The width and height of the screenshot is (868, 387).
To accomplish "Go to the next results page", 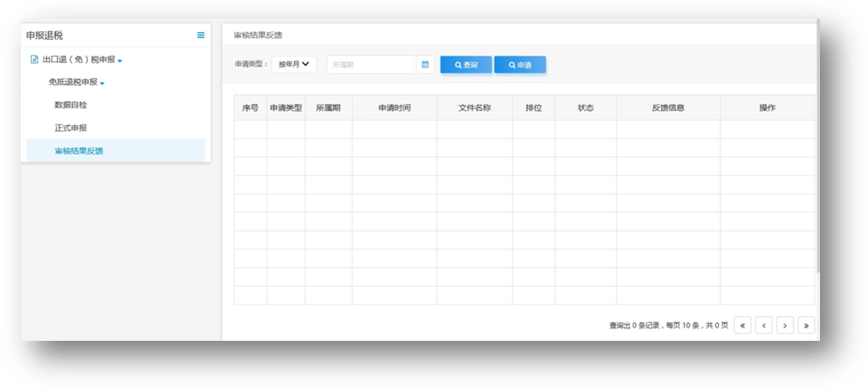I will tap(785, 326).
